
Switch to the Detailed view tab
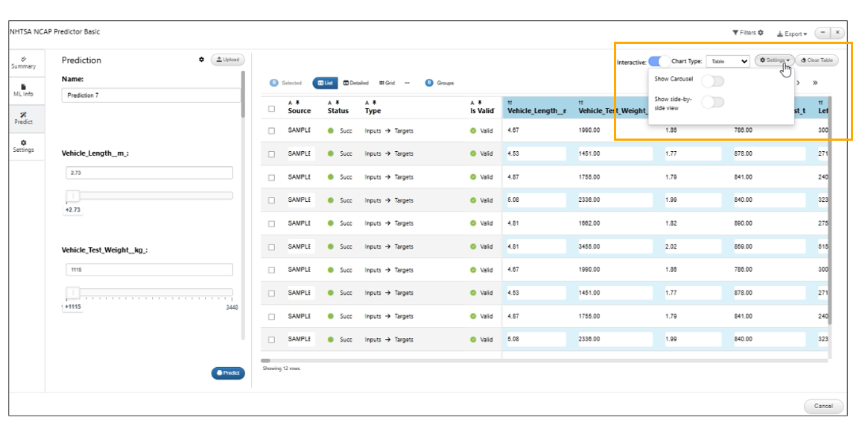coord(355,83)
